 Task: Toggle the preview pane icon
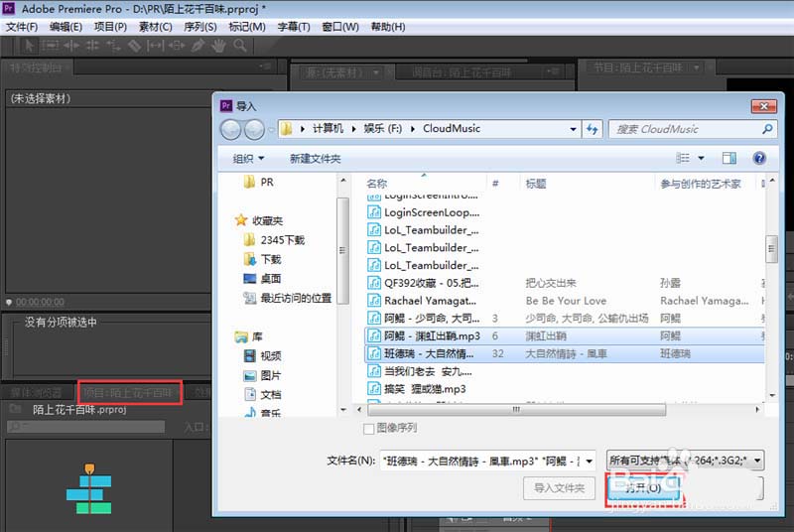pyautogui.click(x=729, y=158)
